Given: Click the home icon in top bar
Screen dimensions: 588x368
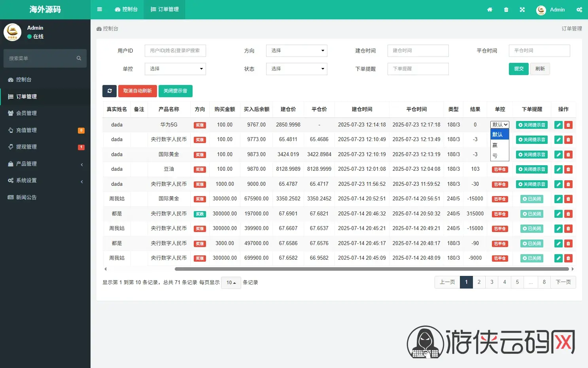Looking at the screenshot, I should coord(490,9).
